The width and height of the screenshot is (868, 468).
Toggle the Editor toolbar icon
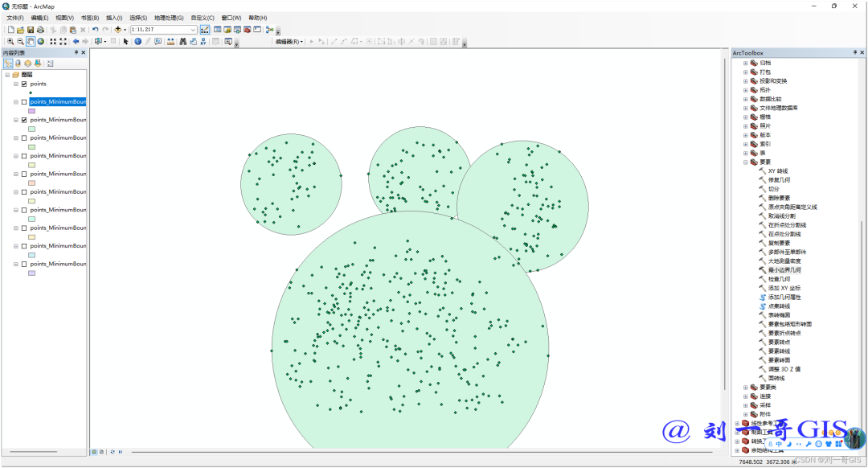tap(205, 30)
